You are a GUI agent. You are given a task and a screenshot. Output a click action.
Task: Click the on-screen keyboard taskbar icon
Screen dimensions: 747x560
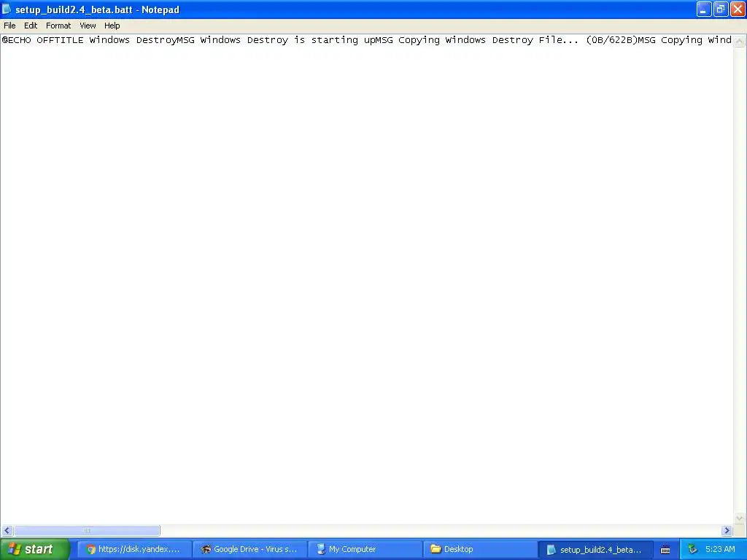click(x=665, y=550)
